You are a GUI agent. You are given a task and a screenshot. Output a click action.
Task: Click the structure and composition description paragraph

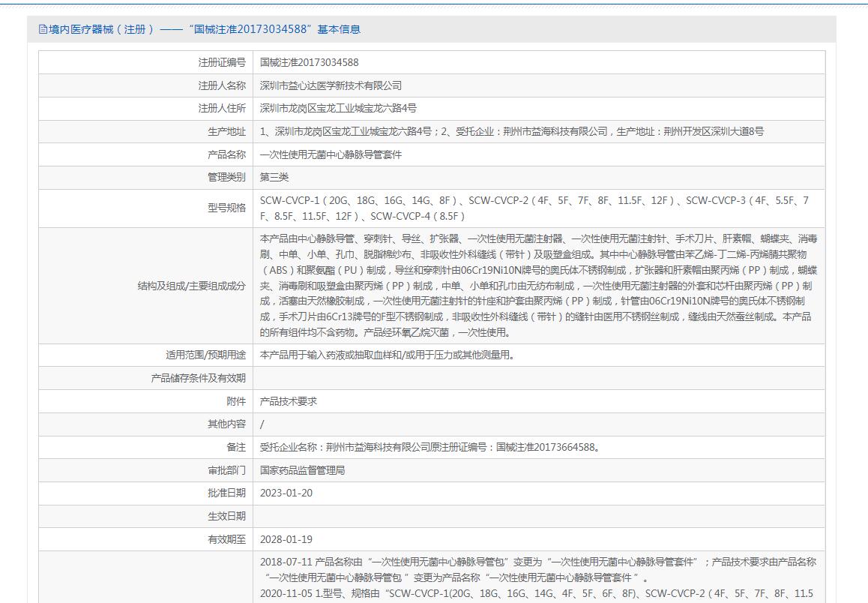538,285
